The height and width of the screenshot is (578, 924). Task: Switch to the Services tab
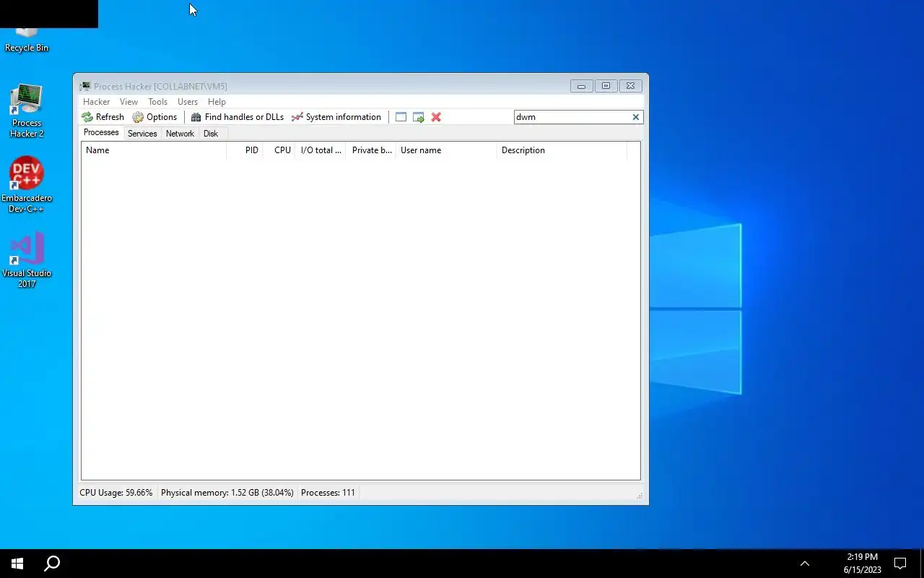[142, 134]
